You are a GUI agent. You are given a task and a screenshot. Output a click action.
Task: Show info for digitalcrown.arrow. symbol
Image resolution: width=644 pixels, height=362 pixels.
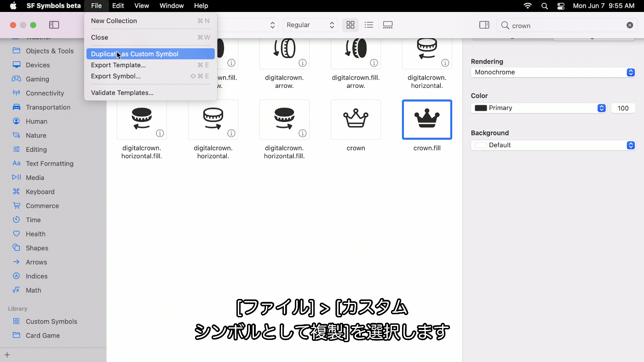coord(303,63)
